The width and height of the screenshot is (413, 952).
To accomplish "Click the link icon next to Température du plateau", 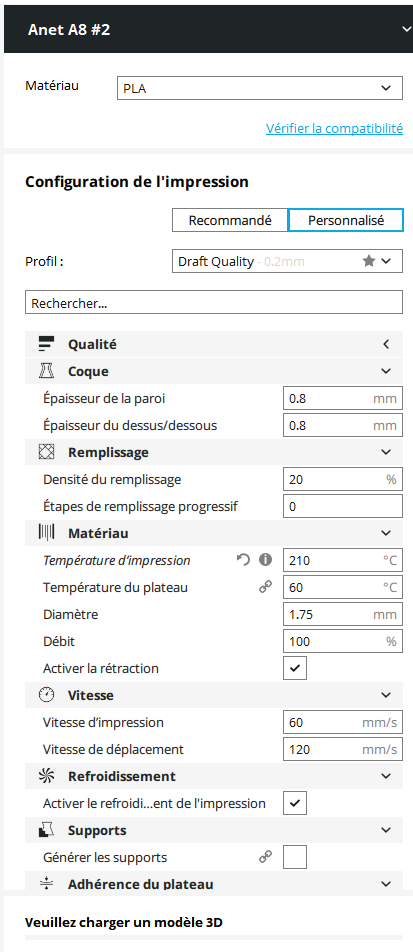I will pos(265,587).
